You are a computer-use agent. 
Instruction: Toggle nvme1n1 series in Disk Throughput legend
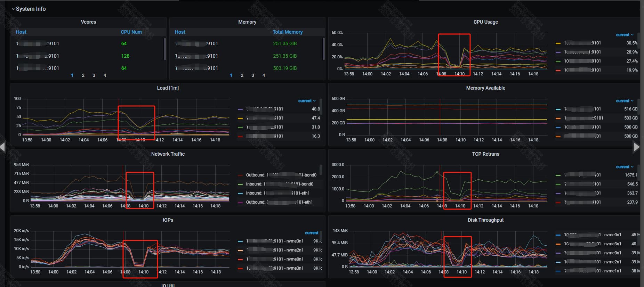(x=612, y=271)
